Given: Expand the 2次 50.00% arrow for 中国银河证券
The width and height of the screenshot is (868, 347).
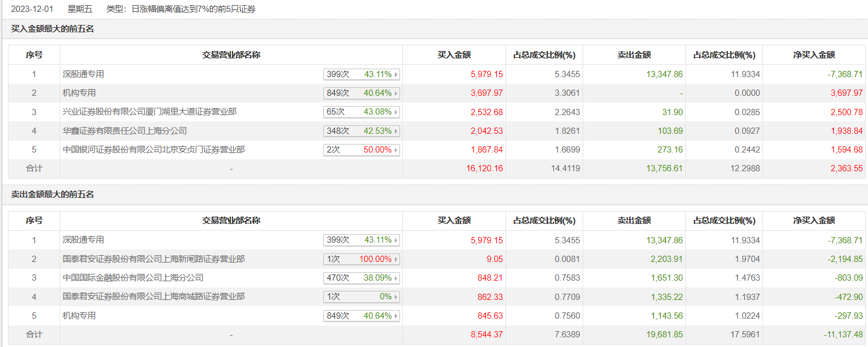Looking at the screenshot, I should [x=395, y=150].
